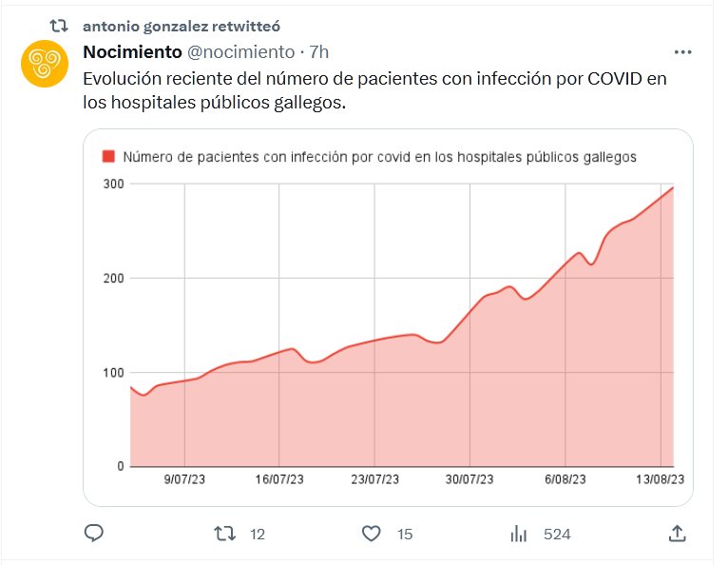Viewport: 728px width, 565px height.
Task: Open Nocimiento display name link
Action: click(132, 51)
